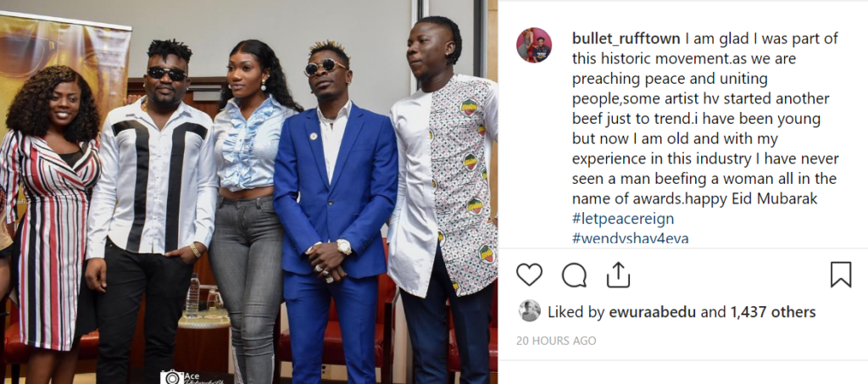Click the small avatar beside 'Liked by'

coord(529,311)
